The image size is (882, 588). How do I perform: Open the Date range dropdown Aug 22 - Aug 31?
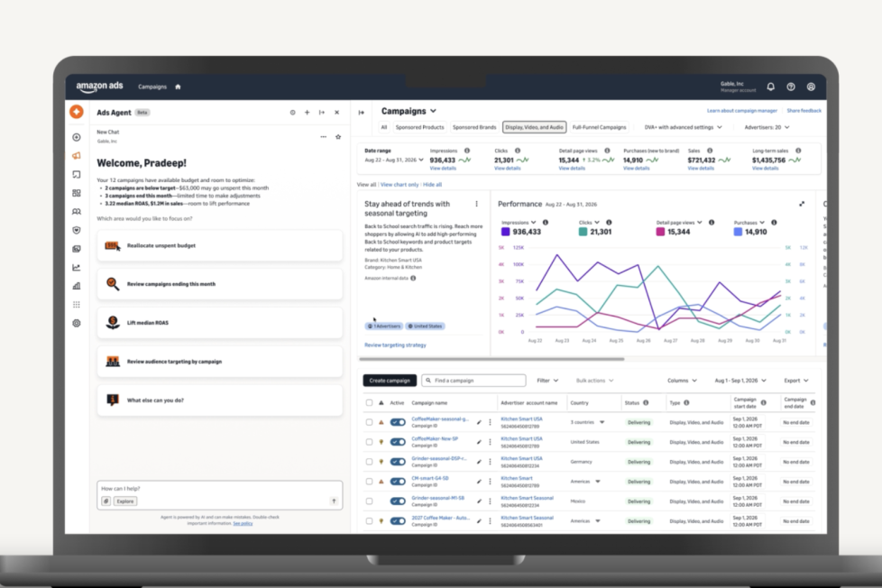pyautogui.click(x=394, y=160)
